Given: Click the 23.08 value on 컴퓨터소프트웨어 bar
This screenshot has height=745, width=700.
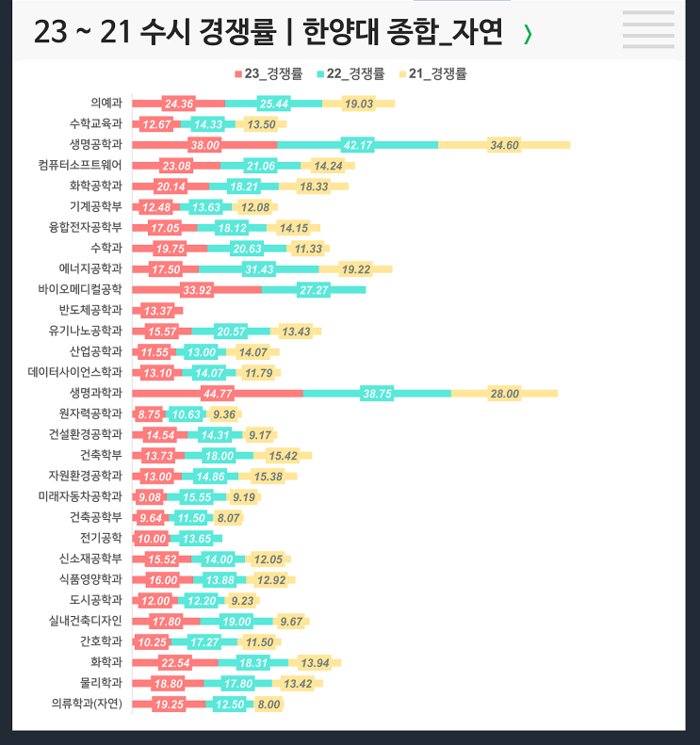Looking at the screenshot, I should click(177, 166).
